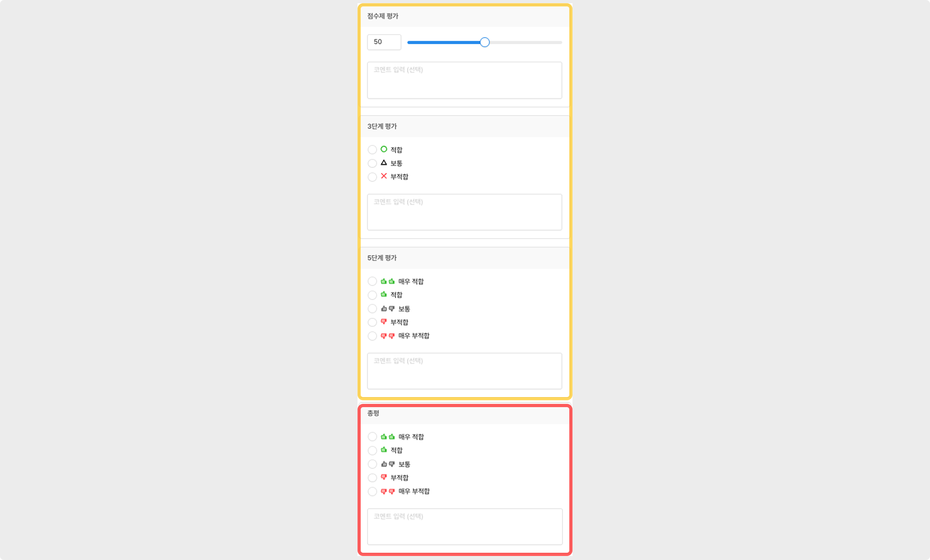The height and width of the screenshot is (560, 930).
Task: Click double thumbs-up icon in 5단계 평가
Action: [388, 281]
